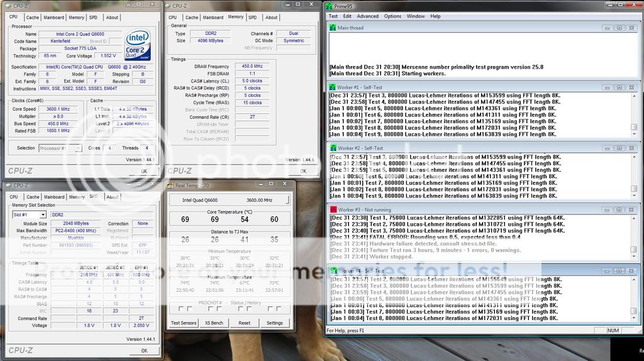Click the title icon of CPU-Z SPD window
The image size is (644, 361).
[x=9, y=186]
